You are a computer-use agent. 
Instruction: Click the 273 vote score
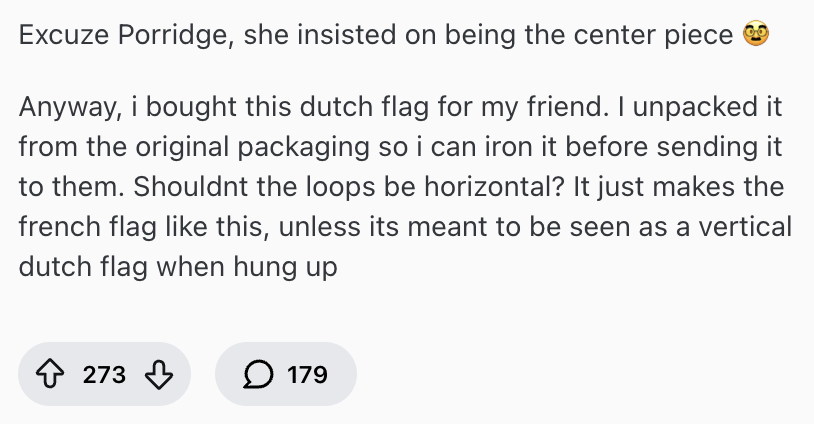pyautogui.click(x=104, y=375)
